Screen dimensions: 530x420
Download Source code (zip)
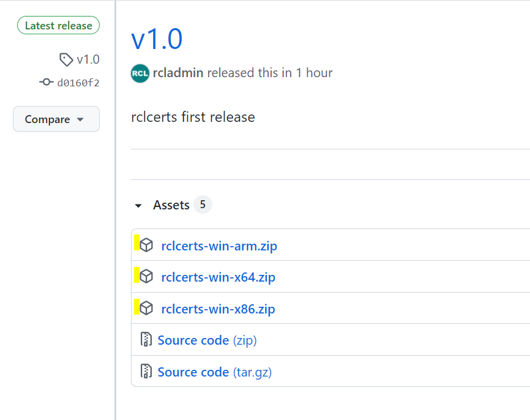point(207,340)
